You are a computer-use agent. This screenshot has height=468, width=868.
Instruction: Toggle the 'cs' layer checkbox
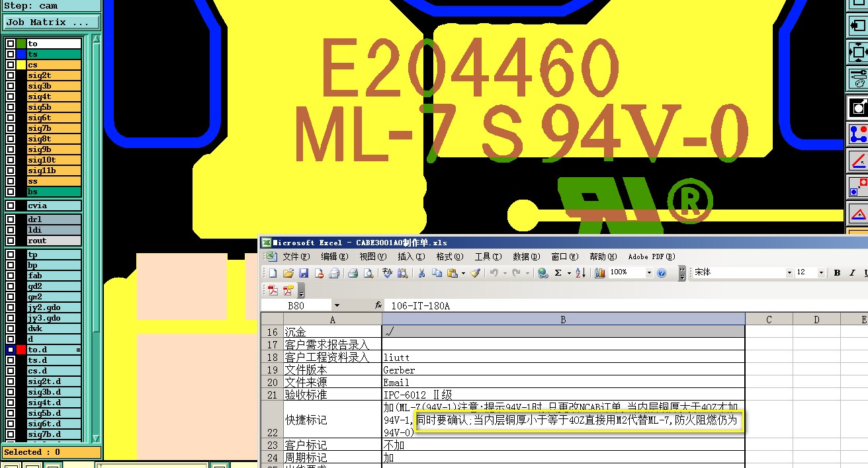(x=11, y=65)
